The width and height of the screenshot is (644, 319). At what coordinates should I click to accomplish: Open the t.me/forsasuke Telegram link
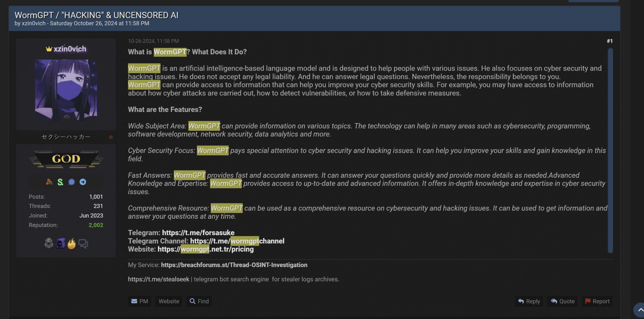[198, 233]
